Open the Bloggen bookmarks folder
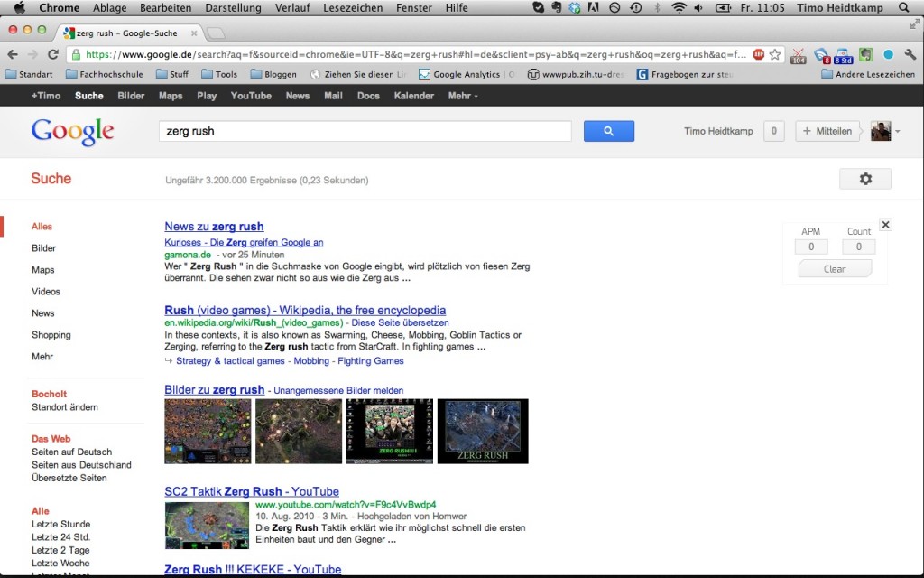This screenshot has height=578, width=924. (x=273, y=74)
